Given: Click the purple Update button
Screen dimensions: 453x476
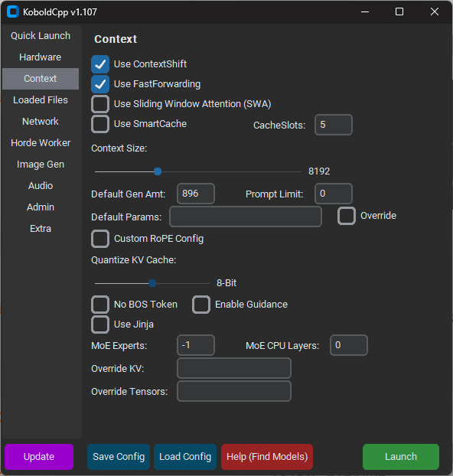Looking at the screenshot, I should tap(39, 457).
